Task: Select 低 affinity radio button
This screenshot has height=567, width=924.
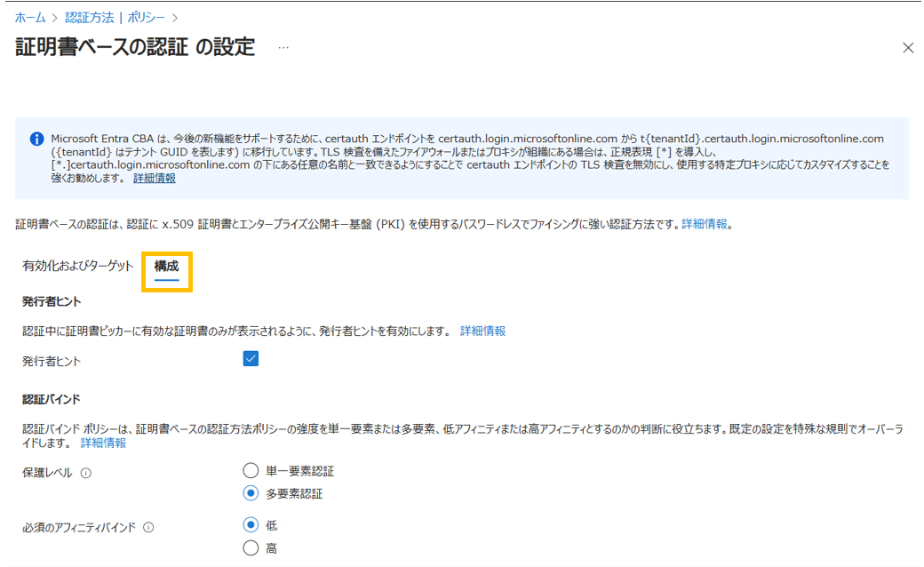Action: (x=251, y=524)
